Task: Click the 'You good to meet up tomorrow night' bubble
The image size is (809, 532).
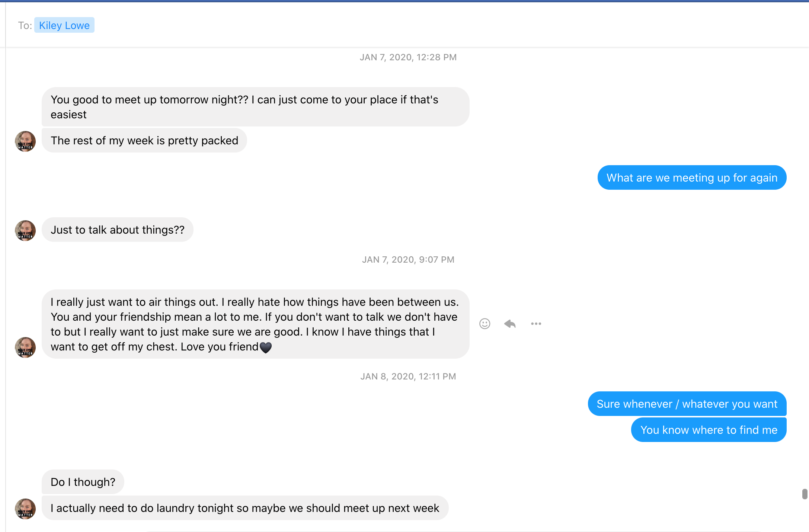Action: 255,107
